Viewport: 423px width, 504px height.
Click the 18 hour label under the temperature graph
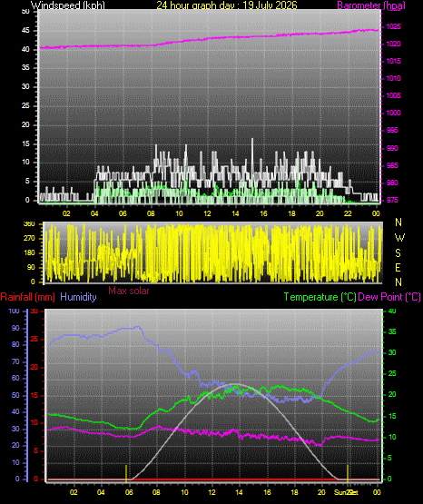coord(294,492)
